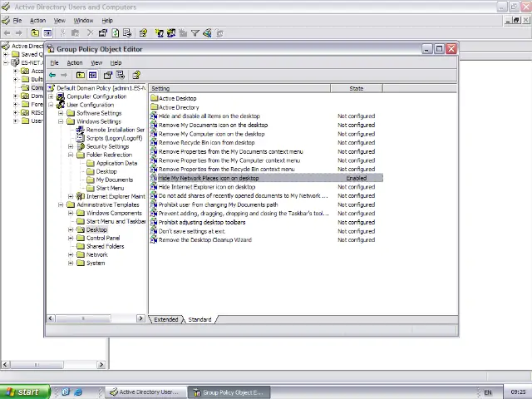The width and height of the screenshot is (532, 399).
Task: Click Up one level icon in Group Policy Editor
Action: click(x=81, y=76)
